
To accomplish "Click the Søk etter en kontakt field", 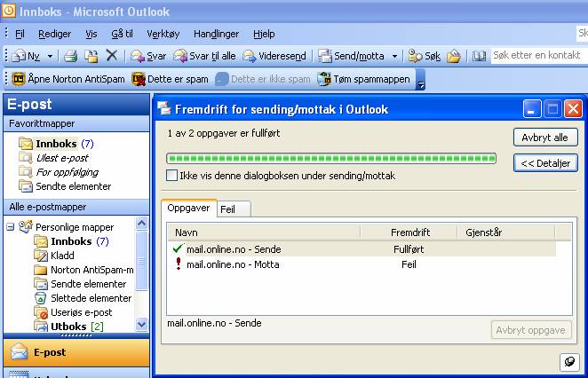I will click(539, 55).
